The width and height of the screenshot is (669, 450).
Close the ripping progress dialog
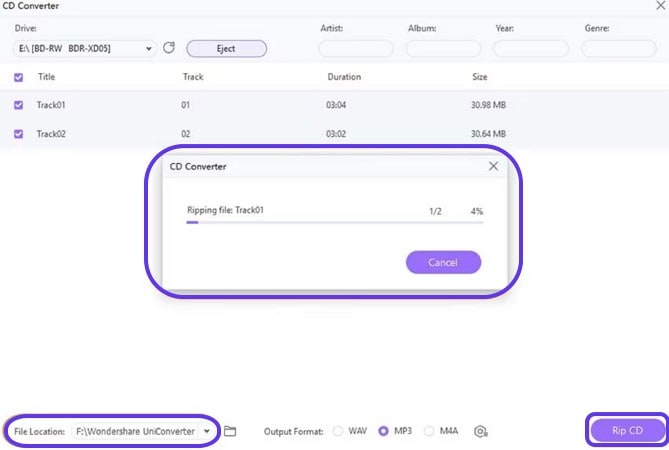pyautogui.click(x=493, y=166)
